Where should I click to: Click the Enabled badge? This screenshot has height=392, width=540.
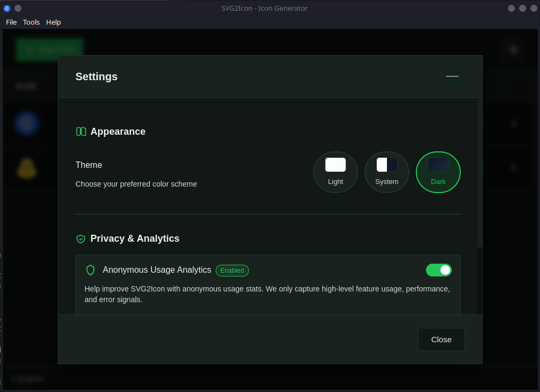pyautogui.click(x=232, y=270)
